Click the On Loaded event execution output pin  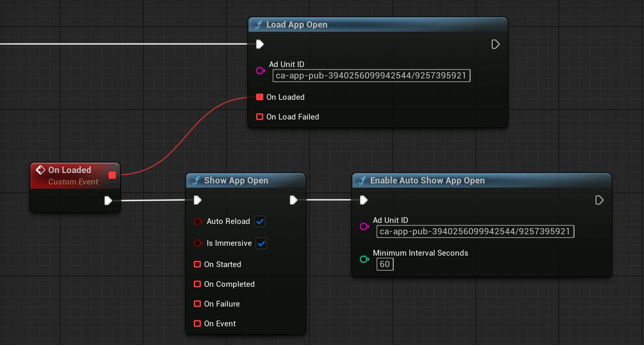tap(108, 201)
